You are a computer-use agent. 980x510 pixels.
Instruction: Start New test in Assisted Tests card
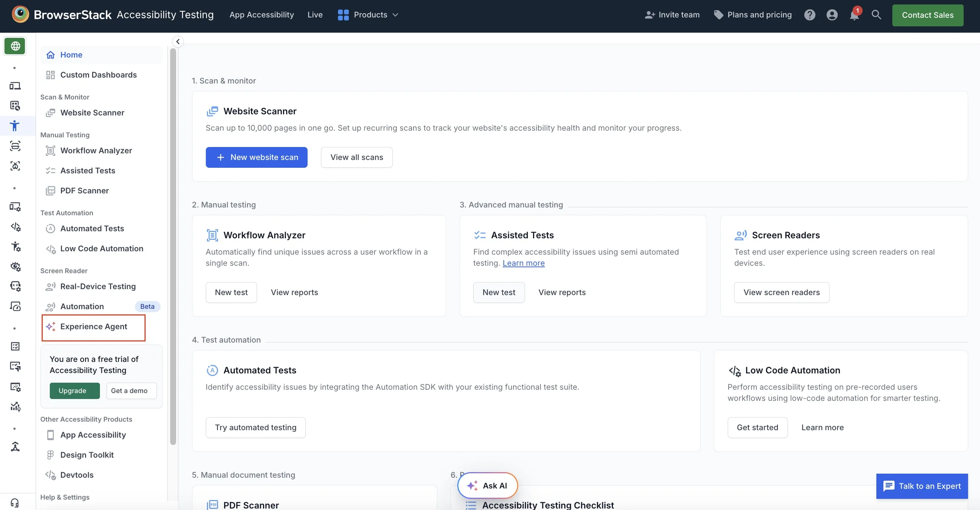tap(499, 292)
